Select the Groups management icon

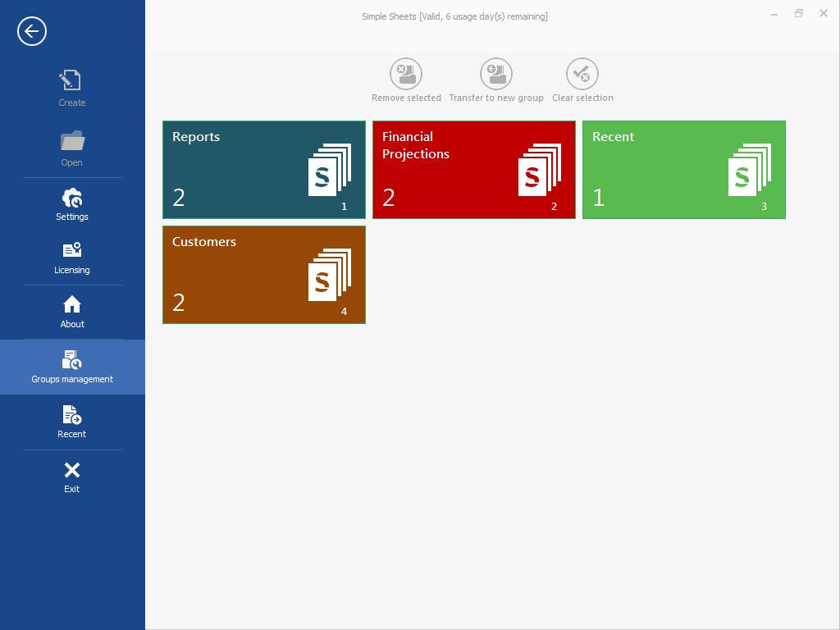pyautogui.click(x=72, y=359)
